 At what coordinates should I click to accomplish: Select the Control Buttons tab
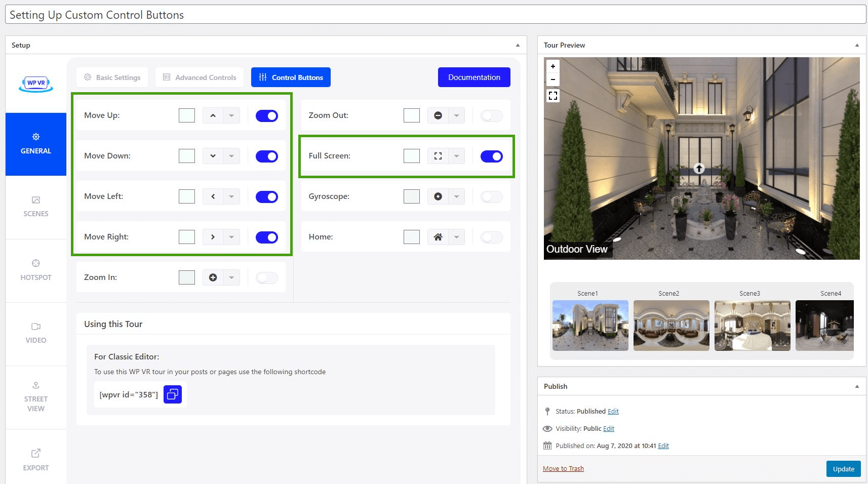pos(291,77)
